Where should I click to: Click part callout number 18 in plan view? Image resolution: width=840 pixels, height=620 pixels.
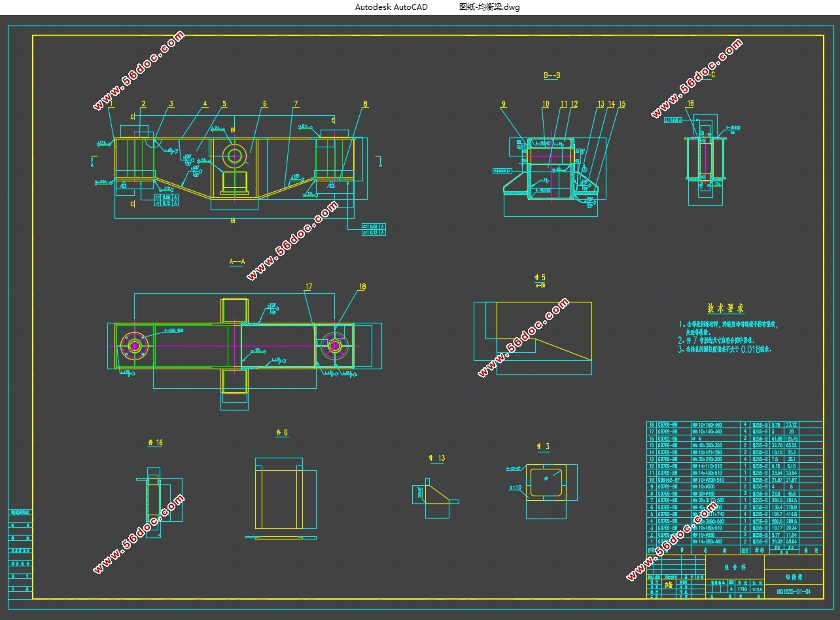[362, 287]
